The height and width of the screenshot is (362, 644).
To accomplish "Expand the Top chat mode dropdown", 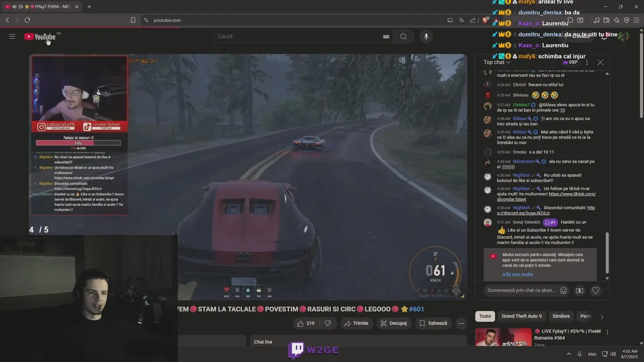I will 497,62.
